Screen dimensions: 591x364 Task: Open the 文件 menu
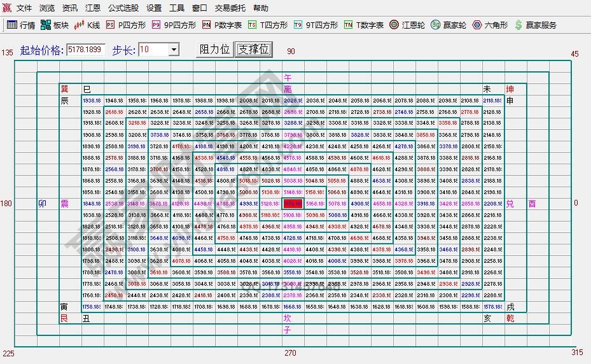[24, 8]
